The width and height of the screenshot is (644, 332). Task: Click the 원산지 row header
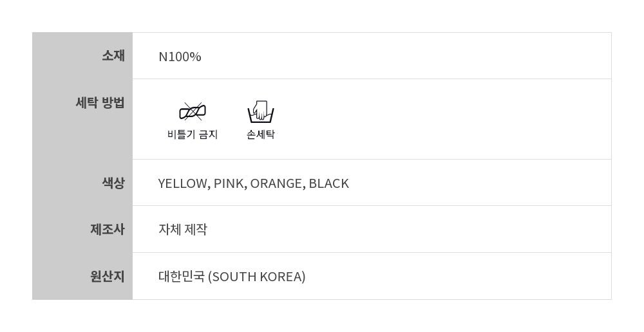click(x=107, y=276)
